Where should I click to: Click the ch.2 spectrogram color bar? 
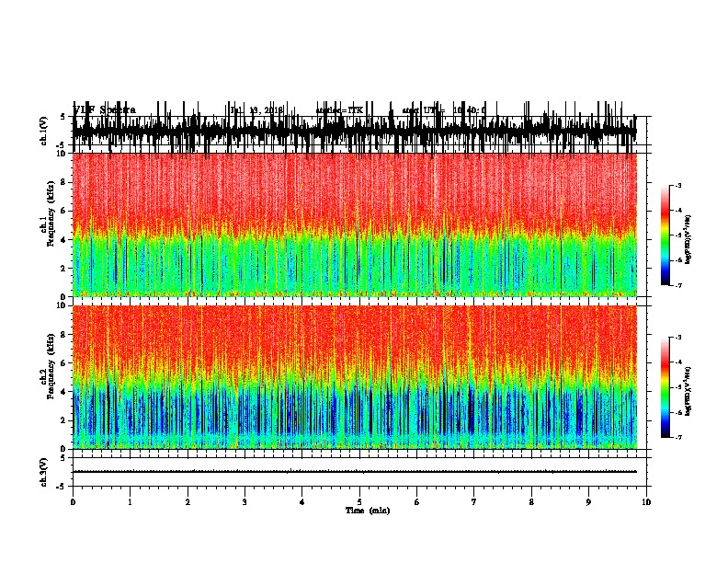[665, 387]
